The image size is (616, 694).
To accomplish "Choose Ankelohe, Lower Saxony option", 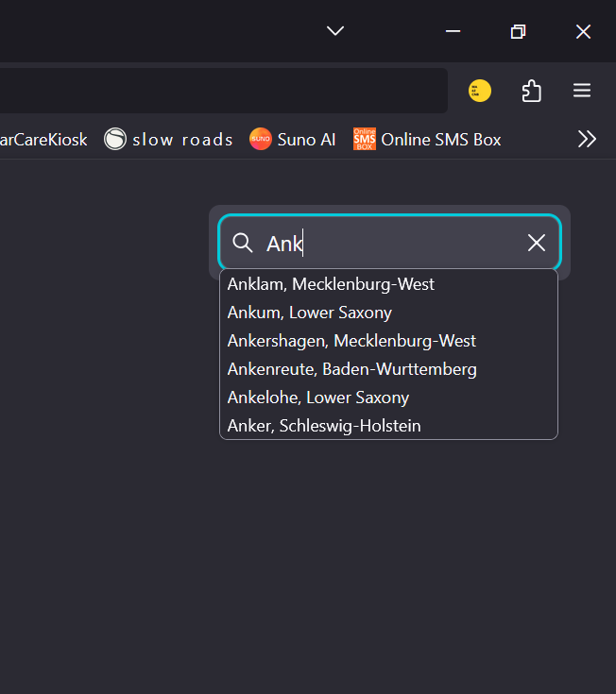I will pyautogui.click(x=318, y=398).
